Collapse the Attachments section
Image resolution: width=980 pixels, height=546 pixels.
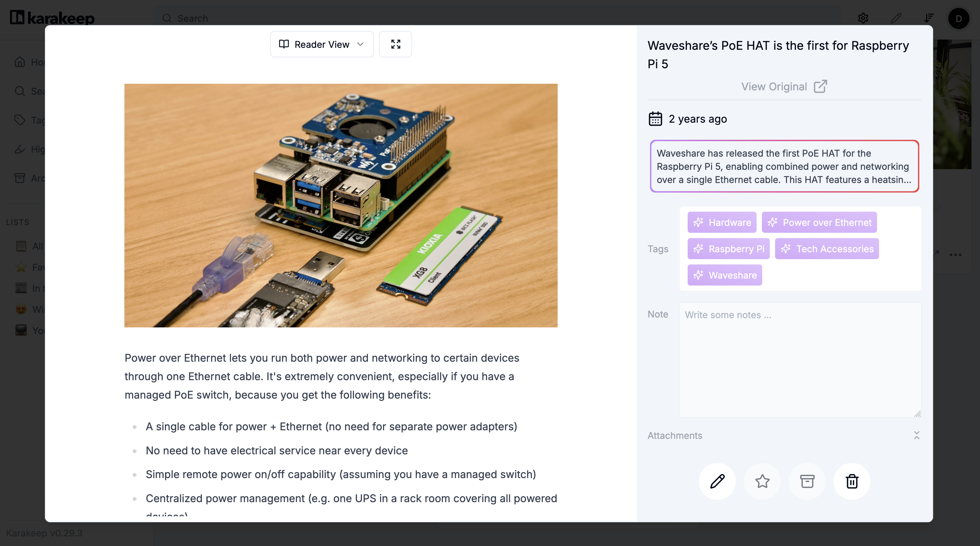[x=916, y=435]
